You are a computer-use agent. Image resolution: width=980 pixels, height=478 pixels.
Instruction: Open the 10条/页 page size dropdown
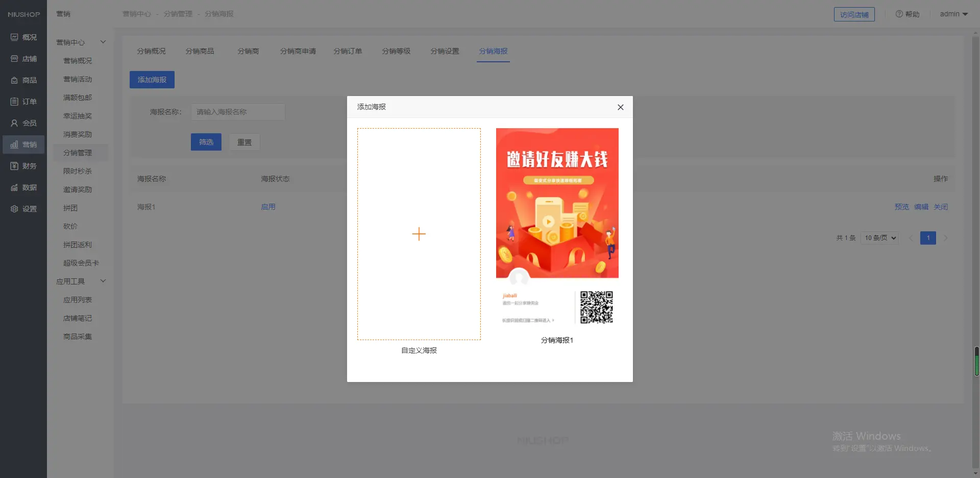coord(879,238)
